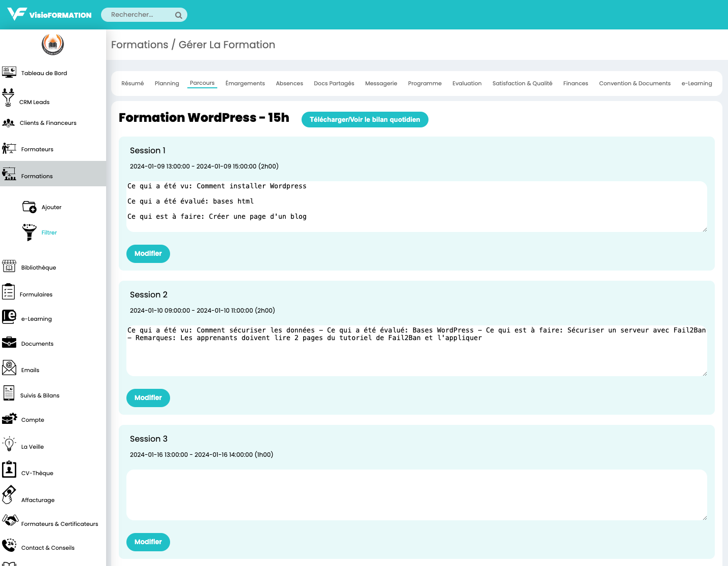This screenshot has height=566, width=728.
Task: Open the Tableau de Bord menu label
Action: pyautogui.click(x=44, y=73)
